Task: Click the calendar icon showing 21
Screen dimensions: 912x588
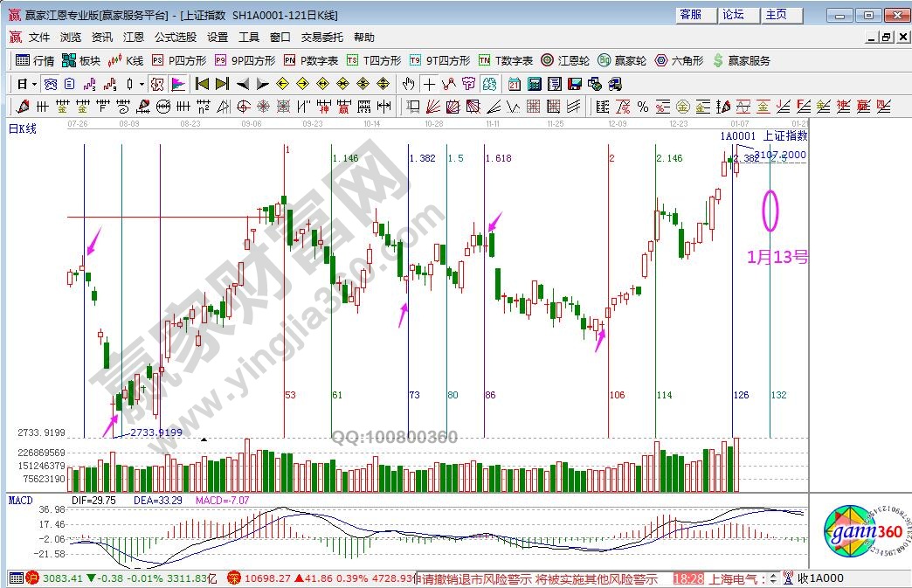Action: [514, 84]
